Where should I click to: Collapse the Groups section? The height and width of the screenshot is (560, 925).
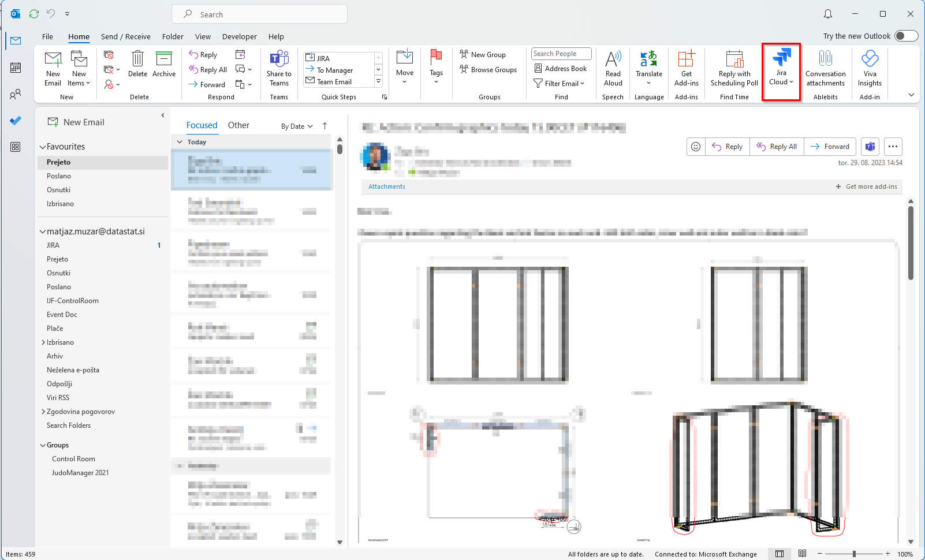(43, 445)
